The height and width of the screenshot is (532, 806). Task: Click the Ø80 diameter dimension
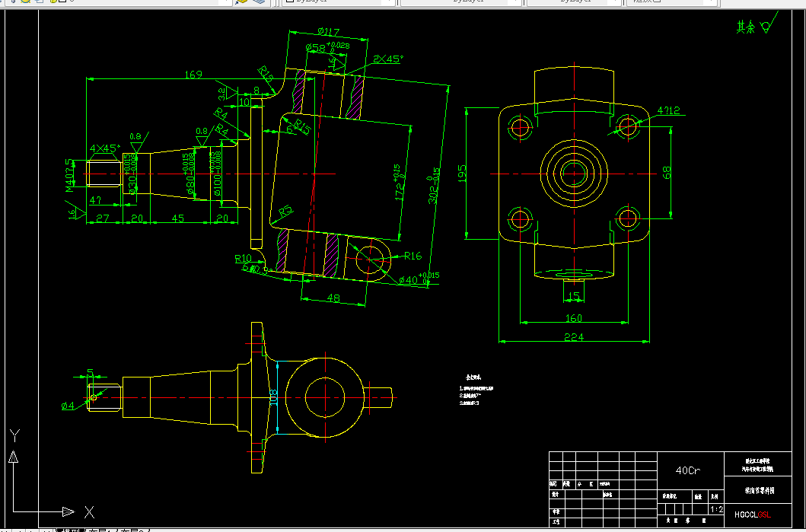pos(190,174)
